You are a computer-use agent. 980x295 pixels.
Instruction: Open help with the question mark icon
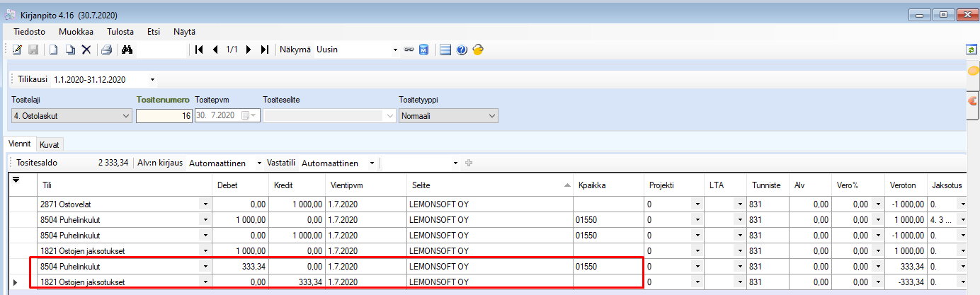462,50
